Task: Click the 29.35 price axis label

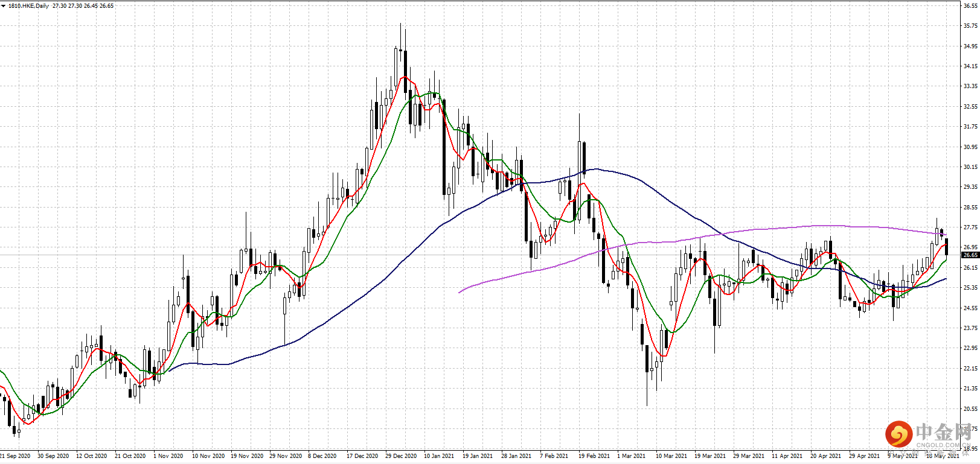Action: [x=970, y=187]
